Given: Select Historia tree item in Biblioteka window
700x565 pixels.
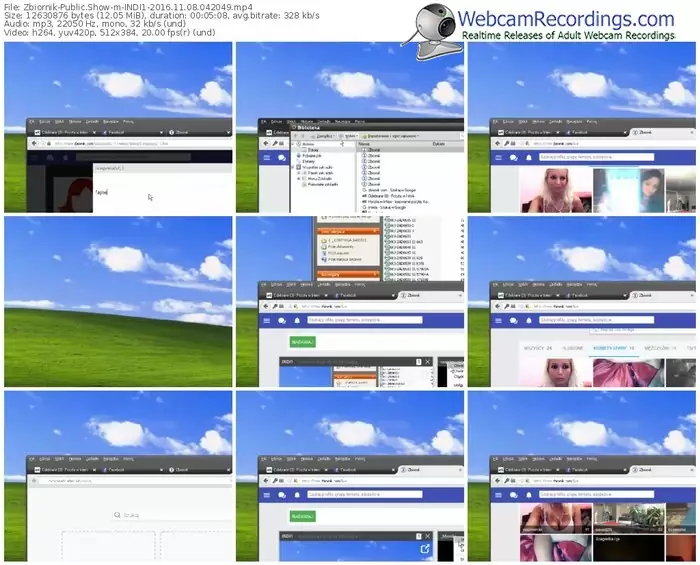Looking at the screenshot, I should pos(308,144).
